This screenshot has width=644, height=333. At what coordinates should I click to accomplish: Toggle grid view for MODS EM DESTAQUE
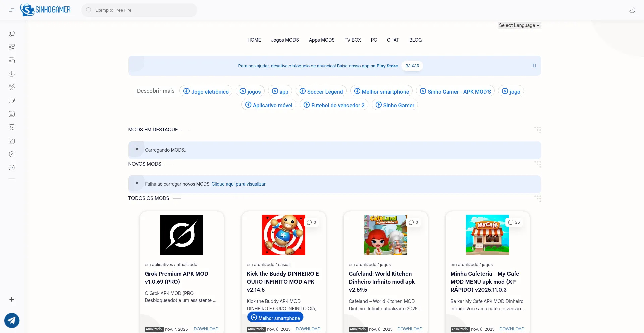pyautogui.click(x=537, y=130)
